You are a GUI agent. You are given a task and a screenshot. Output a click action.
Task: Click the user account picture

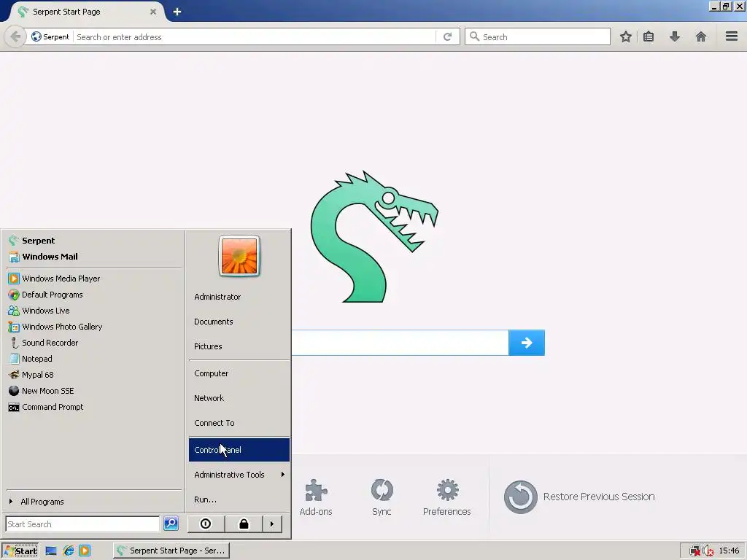(239, 256)
